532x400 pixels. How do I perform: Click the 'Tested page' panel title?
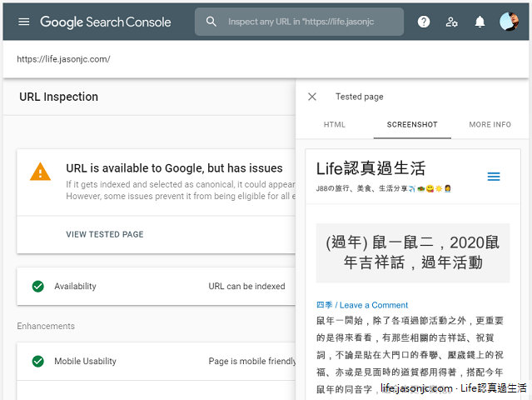click(360, 97)
